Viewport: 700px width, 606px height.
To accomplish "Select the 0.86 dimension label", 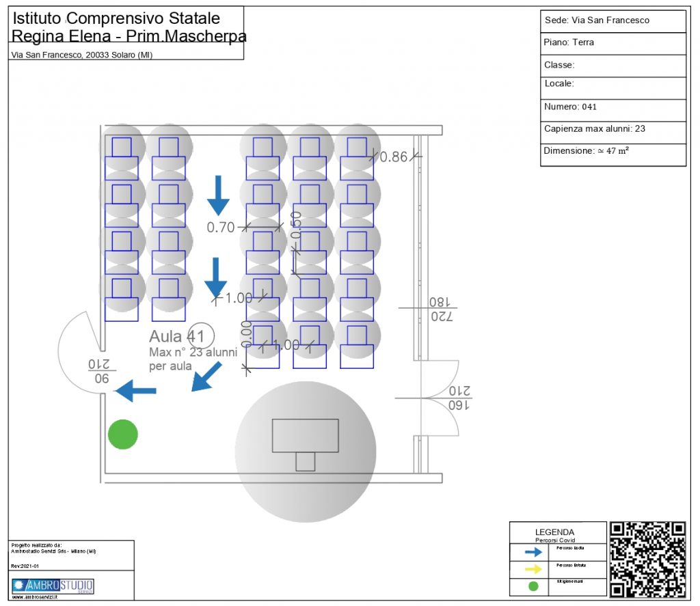I will pyautogui.click(x=394, y=157).
